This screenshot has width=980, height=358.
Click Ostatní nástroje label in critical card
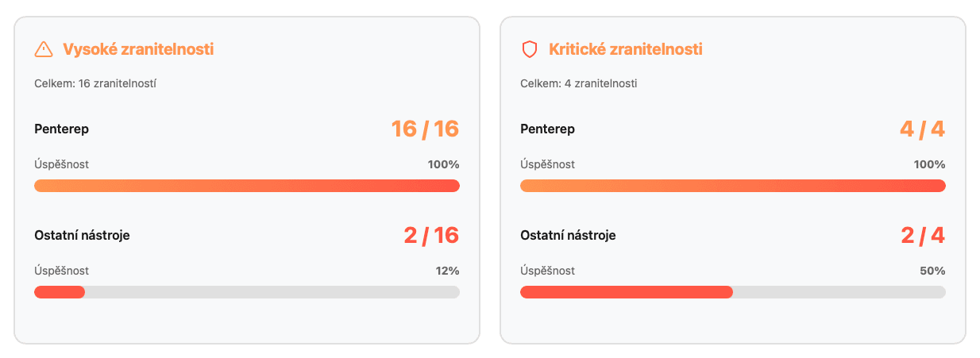[568, 235]
